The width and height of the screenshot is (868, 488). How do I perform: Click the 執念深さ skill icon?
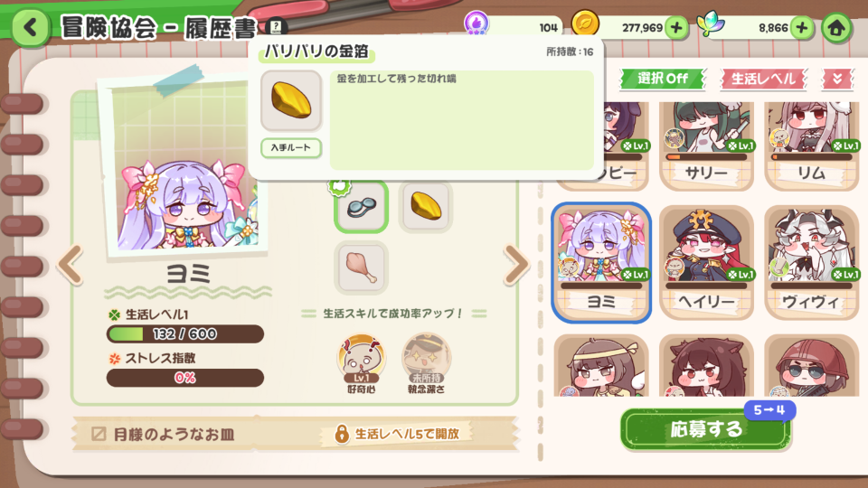coord(426,359)
